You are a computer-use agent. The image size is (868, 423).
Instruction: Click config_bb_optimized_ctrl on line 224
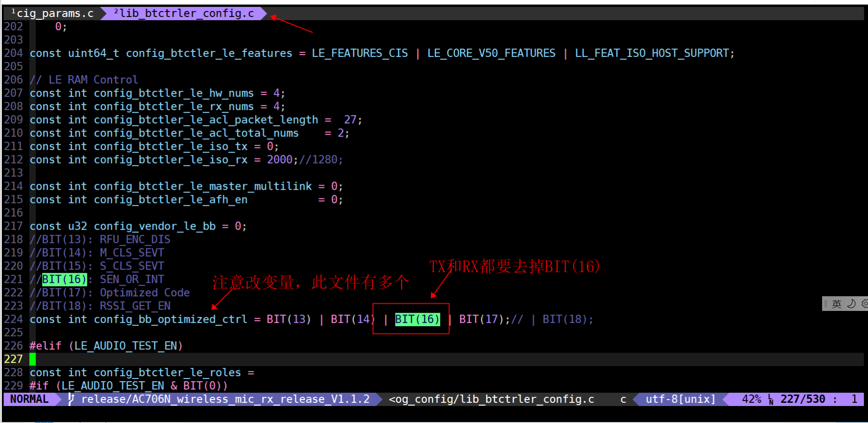pyautogui.click(x=170, y=320)
